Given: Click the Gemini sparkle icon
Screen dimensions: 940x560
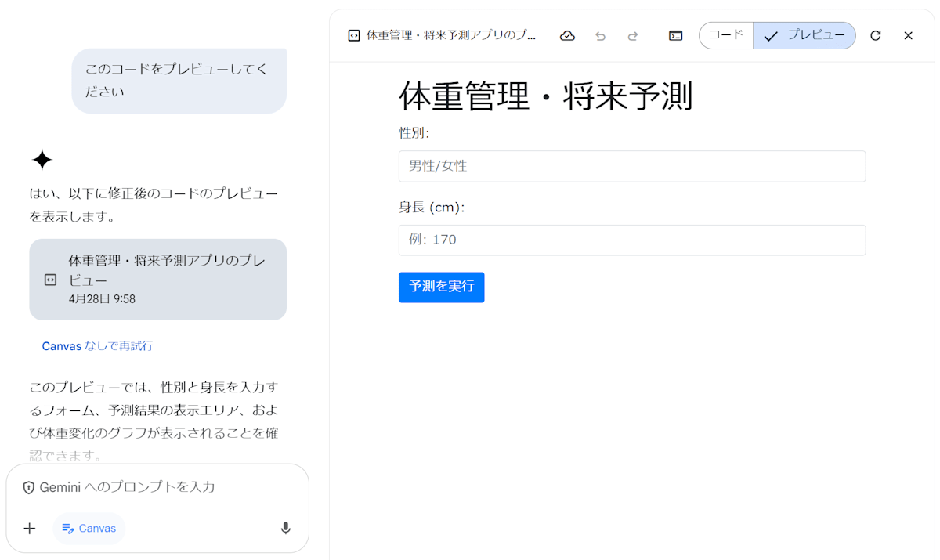Looking at the screenshot, I should [x=42, y=160].
